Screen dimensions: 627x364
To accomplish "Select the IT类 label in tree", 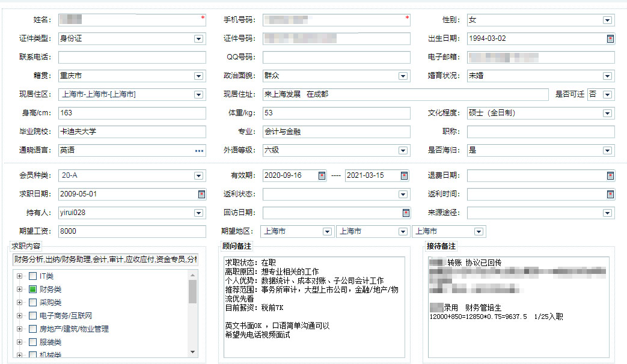I will tap(46, 276).
